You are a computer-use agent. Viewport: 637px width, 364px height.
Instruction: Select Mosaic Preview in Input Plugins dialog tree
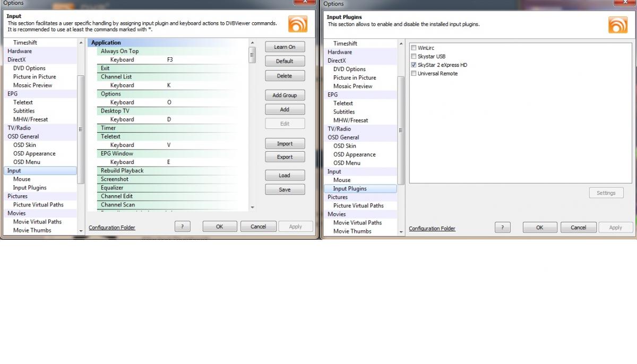coord(352,86)
